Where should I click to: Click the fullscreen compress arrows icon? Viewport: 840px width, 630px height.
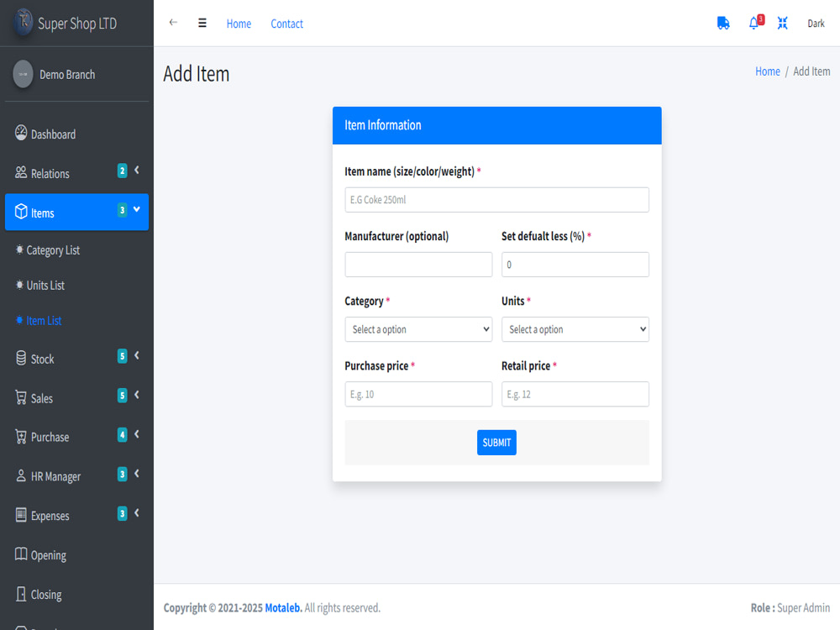click(x=783, y=23)
